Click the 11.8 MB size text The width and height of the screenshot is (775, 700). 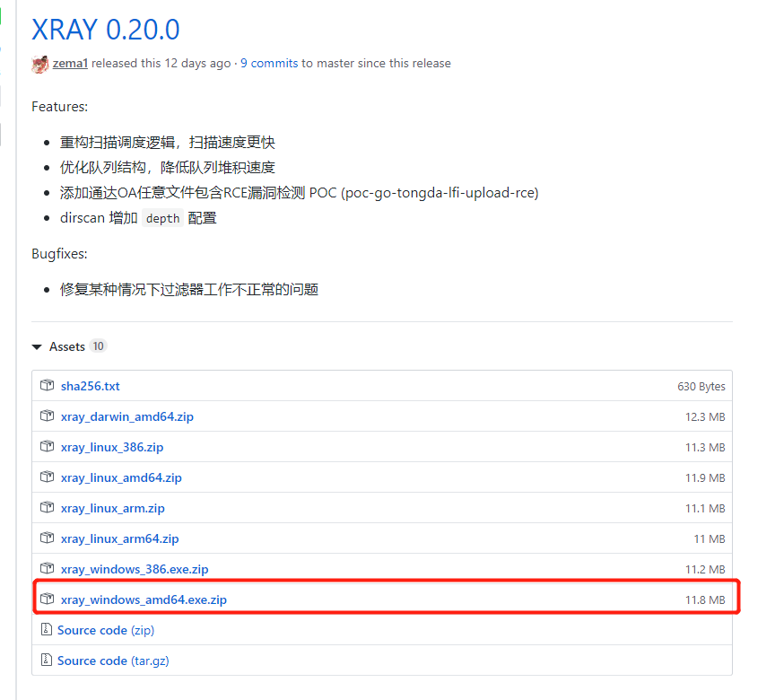[705, 600]
